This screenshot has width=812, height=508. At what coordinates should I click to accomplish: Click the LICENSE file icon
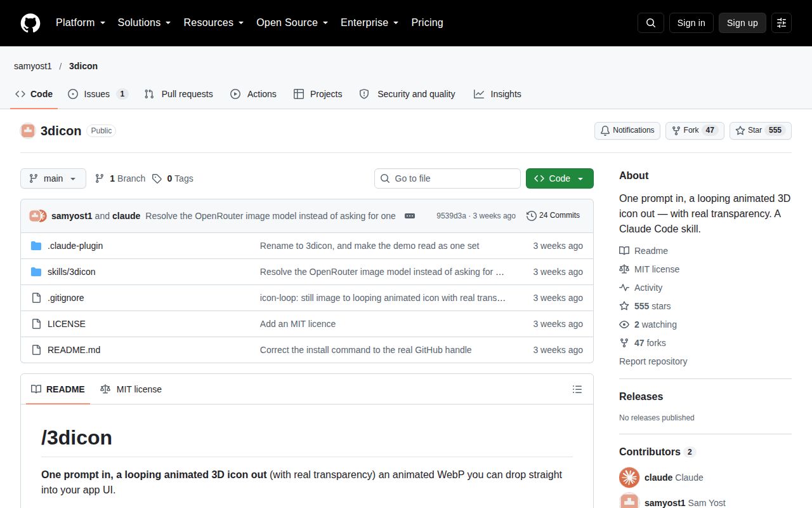click(x=36, y=324)
